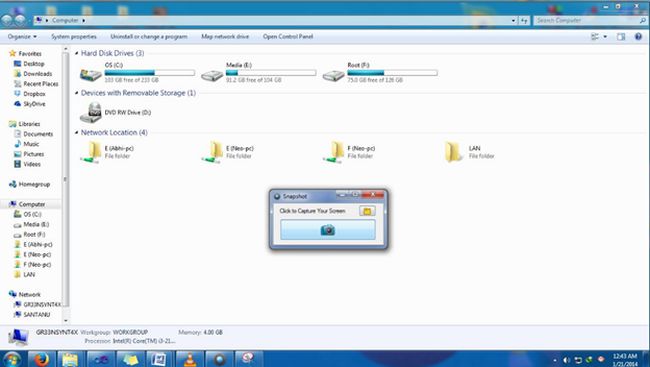Open the volume speaker tray icon
Image resolution: width=650 pixels, height=367 pixels.
click(566, 360)
